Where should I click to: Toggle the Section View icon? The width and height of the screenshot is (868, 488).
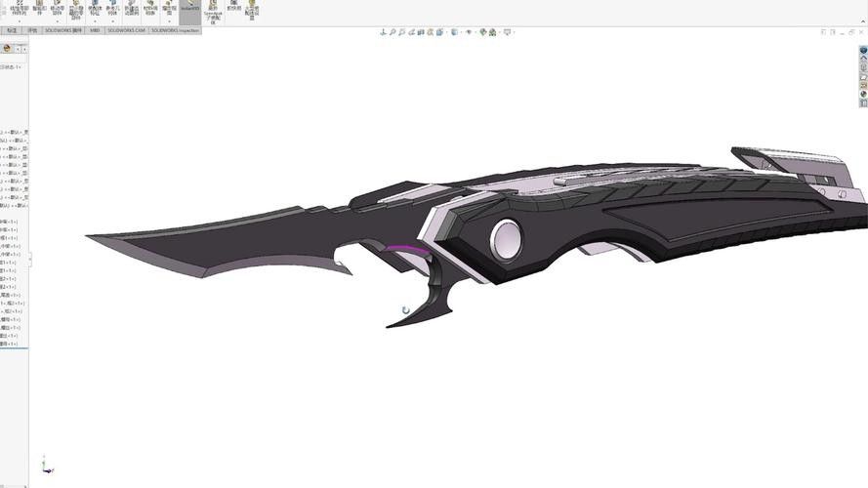(421, 32)
